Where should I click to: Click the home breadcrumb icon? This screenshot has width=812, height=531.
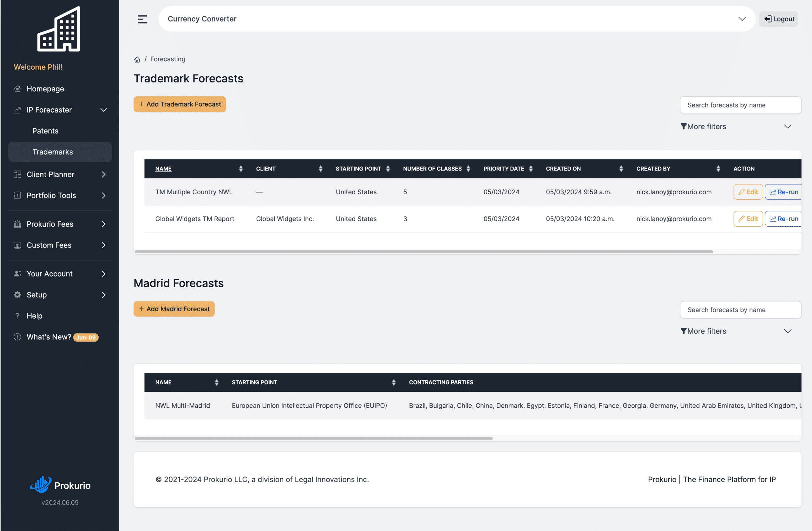[137, 59]
